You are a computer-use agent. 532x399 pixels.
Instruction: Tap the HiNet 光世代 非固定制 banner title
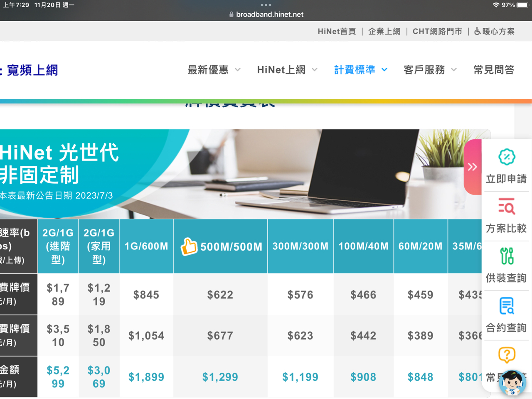(59, 164)
